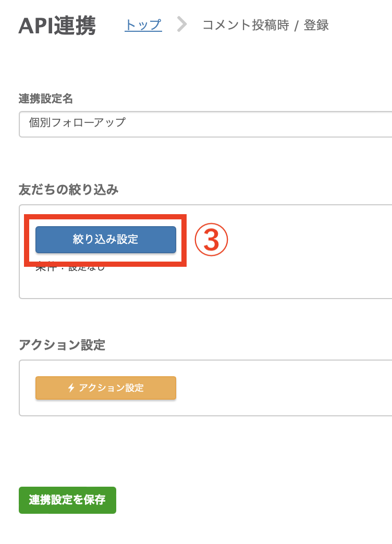Viewport: 392px width, 544px height.
Task: Click the 個別フォローアップ text in the name field
Action: [77, 122]
